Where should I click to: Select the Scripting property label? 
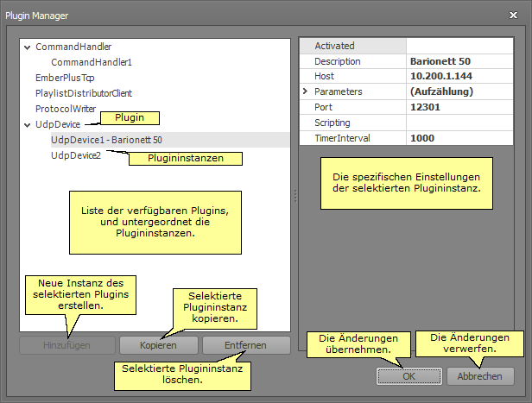click(332, 123)
